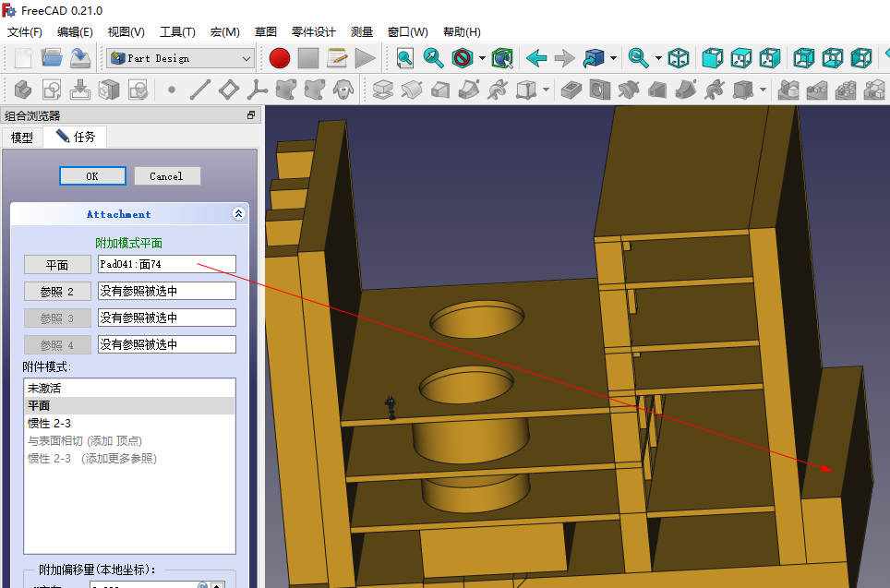
Task: Click the 参照 2 reference button
Action: point(57,292)
